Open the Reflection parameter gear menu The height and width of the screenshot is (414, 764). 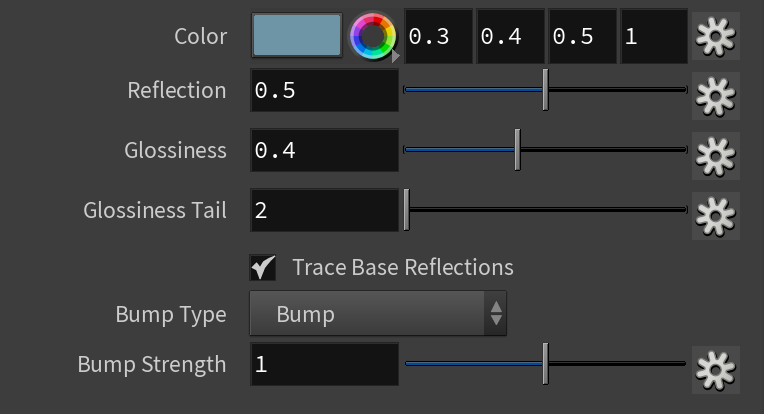coord(716,96)
